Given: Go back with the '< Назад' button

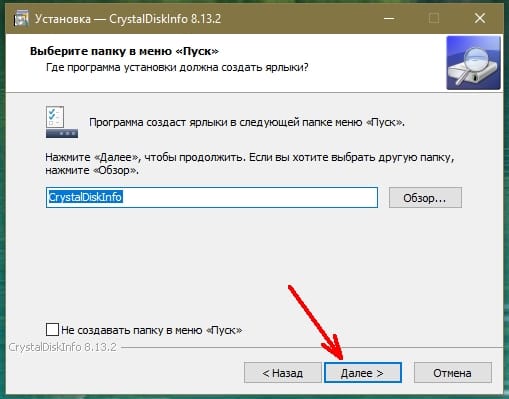Looking at the screenshot, I should (283, 373).
